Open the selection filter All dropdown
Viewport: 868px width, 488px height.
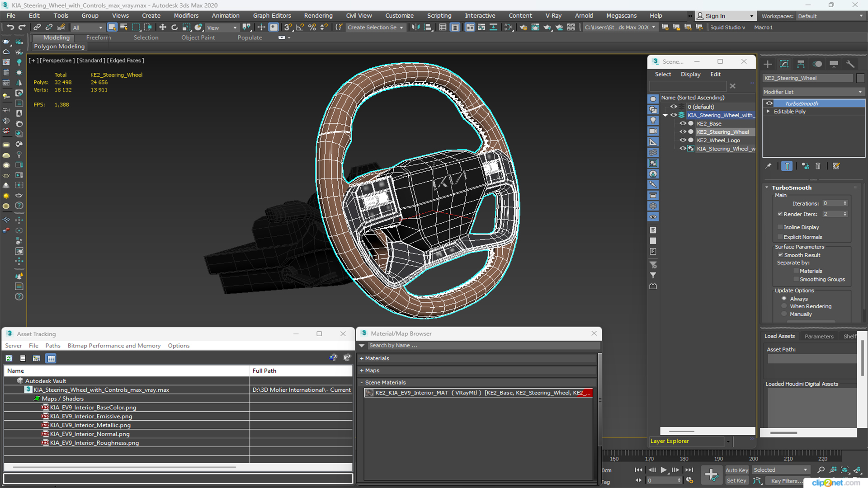(x=88, y=28)
